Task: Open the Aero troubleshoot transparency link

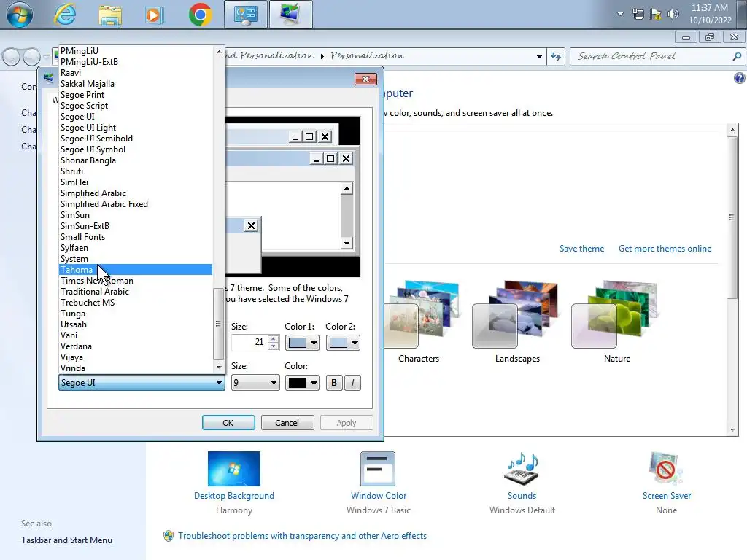Action: tap(302, 536)
